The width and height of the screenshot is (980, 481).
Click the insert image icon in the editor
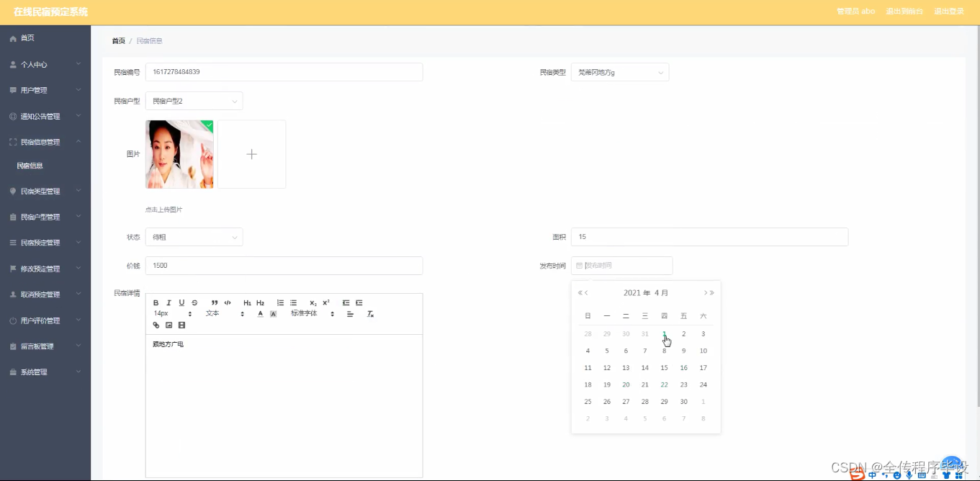pyautogui.click(x=168, y=325)
